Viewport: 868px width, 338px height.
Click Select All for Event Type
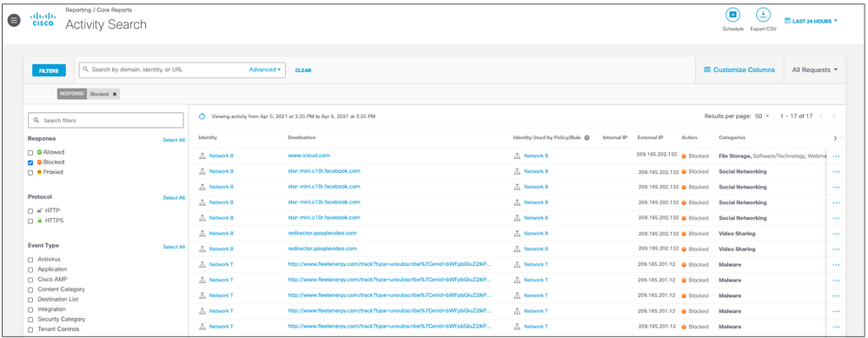coord(174,247)
